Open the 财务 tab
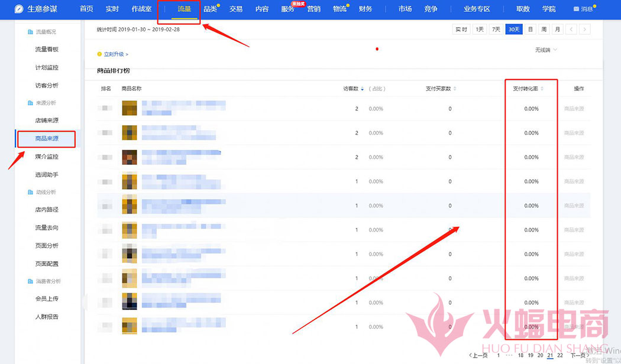This screenshot has width=621, height=364. [x=365, y=9]
